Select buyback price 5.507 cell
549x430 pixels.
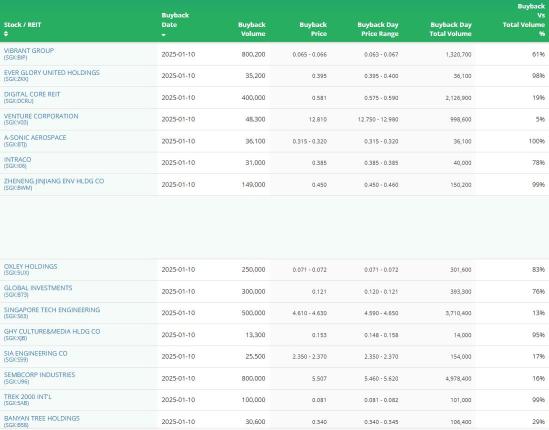click(x=319, y=379)
